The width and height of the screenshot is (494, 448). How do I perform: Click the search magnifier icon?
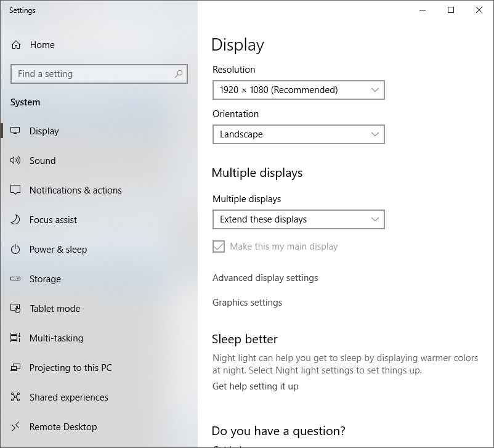click(x=179, y=74)
